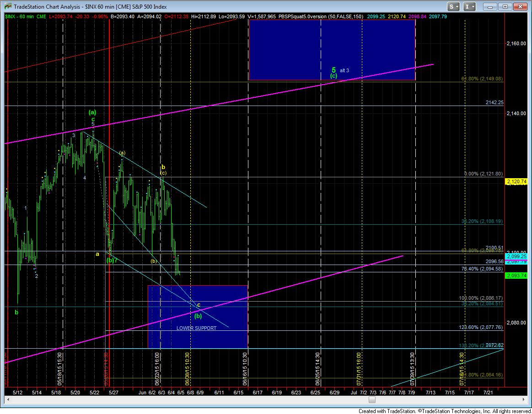Viewport: 532px width, 414px height.
Task: Click the 2,080.00 price axis value
Action: (516, 323)
